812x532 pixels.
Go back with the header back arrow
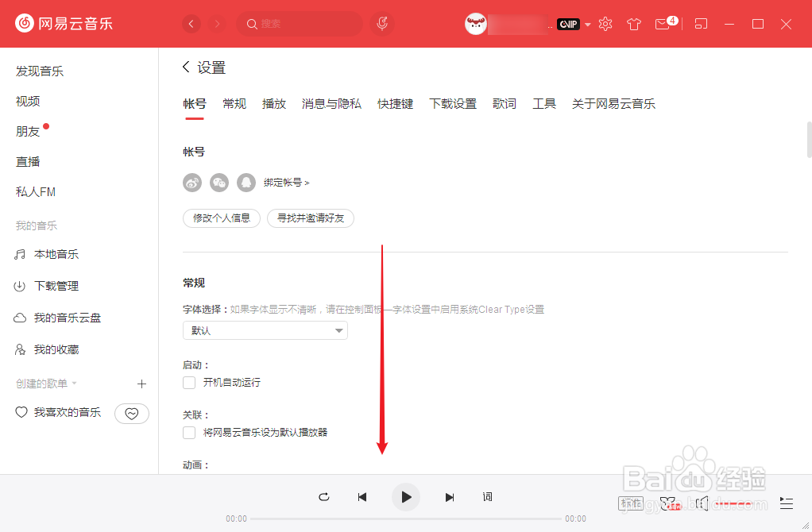click(x=191, y=24)
